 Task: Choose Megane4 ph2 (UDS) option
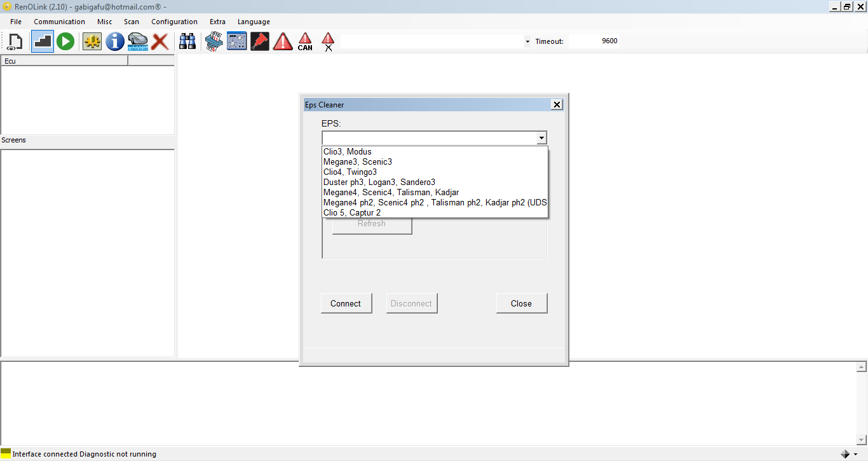click(x=435, y=203)
